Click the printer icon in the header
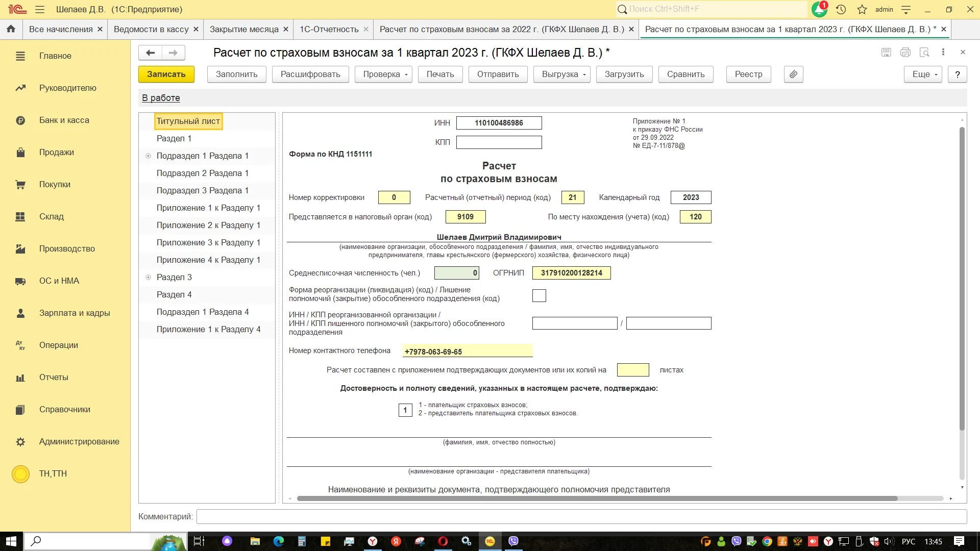This screenshot has width=980, height=551. (x=905, y=53)
